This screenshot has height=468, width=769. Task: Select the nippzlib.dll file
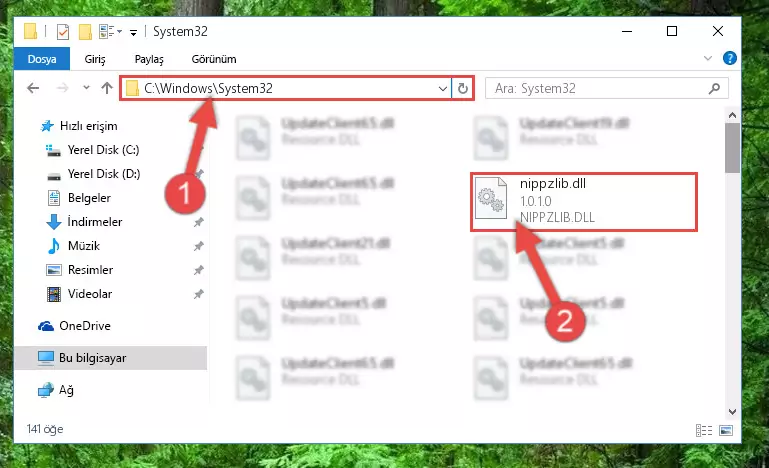coord(584,201)
